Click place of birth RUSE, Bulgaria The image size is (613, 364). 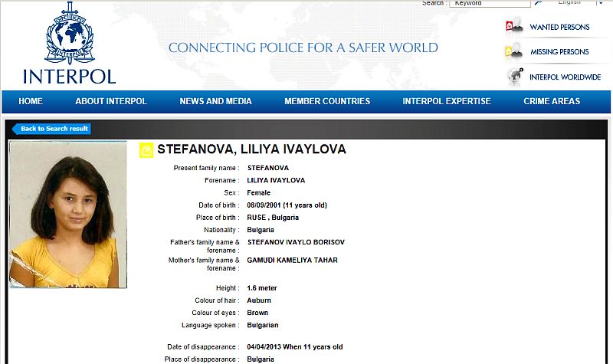[x=273, y=218]
